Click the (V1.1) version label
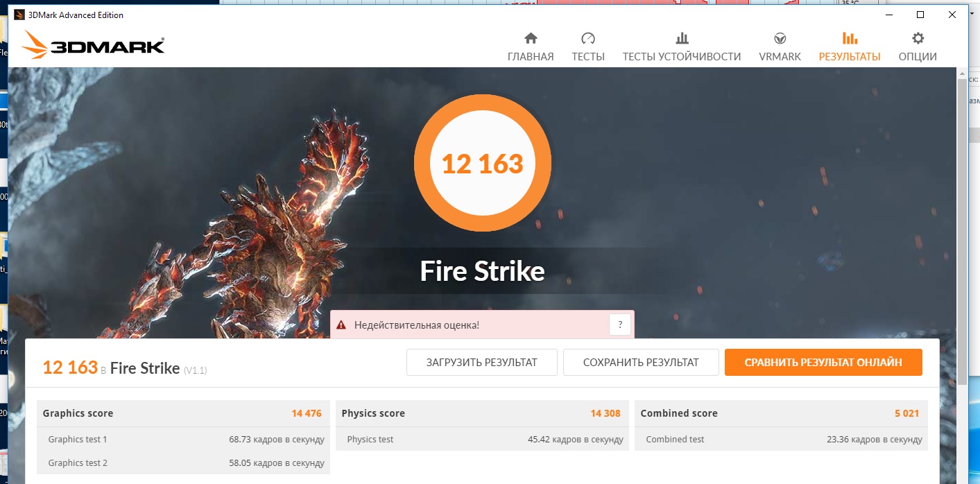 [195, 371]
